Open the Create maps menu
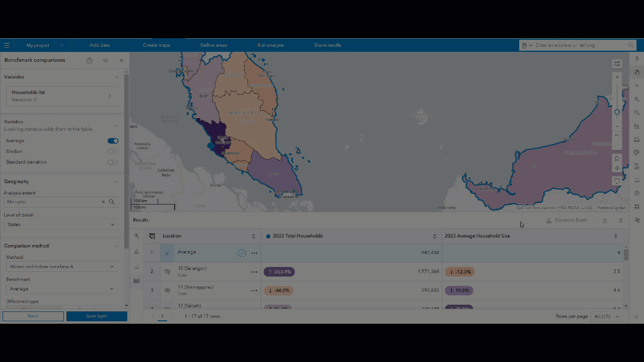The image size is (644, 362). point(156,45)
